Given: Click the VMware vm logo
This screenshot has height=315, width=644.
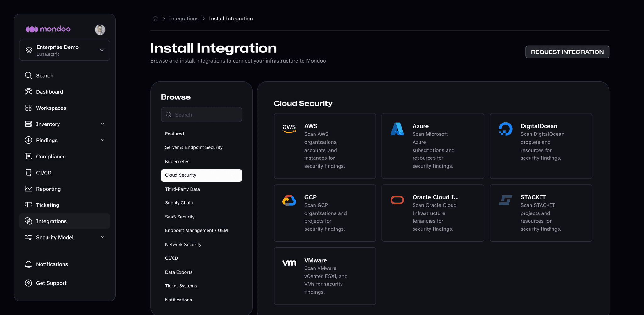Looking at the screenshot, I should coord(289,263).
